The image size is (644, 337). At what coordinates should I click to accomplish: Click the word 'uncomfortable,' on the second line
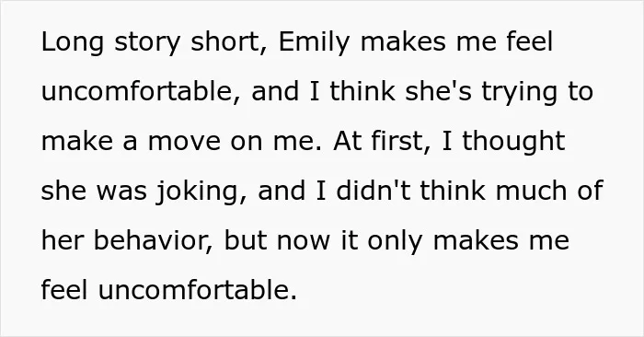pyautogui.click(x=141, y=91)
